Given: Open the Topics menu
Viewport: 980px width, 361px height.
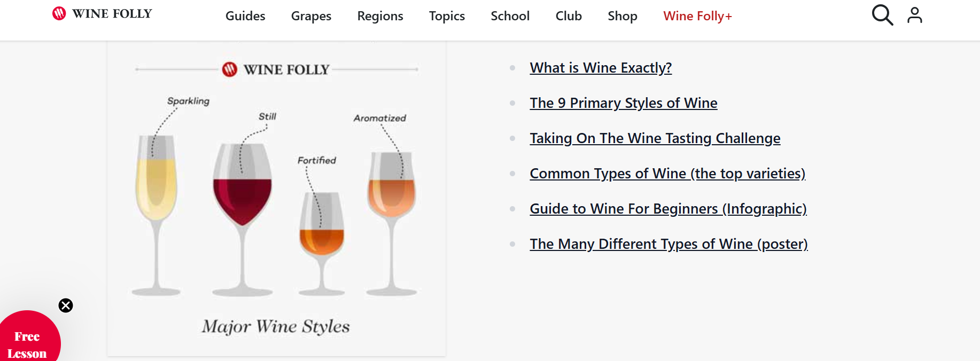Looking at the screenshot, I should [x=447, y=16].
